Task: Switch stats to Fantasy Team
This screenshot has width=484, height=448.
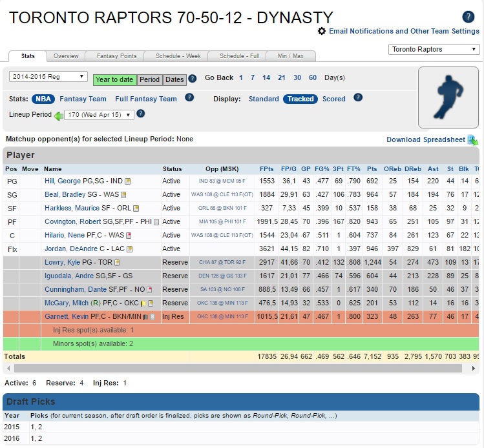Action: pyautogui.click(x=83, y=99)
